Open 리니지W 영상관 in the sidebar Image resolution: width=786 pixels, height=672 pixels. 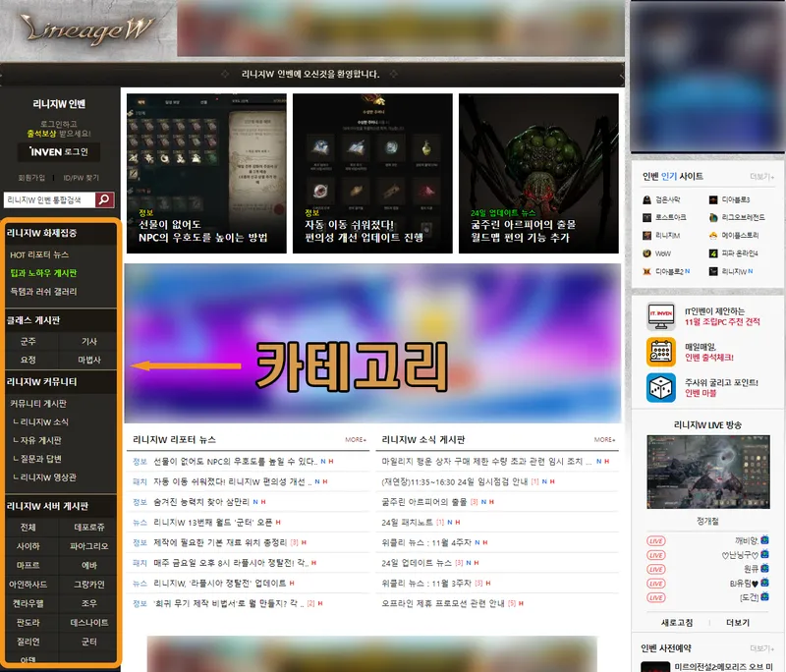pos(44,477)
